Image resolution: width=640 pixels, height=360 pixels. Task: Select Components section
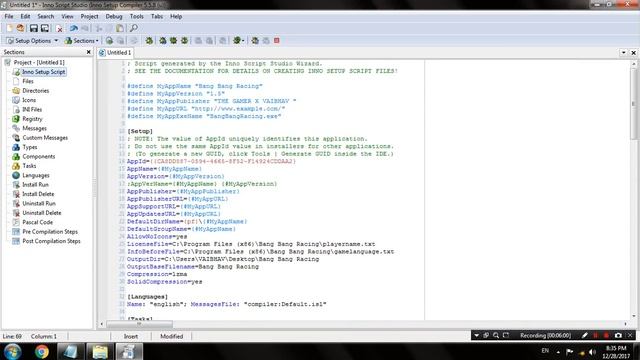38,156
